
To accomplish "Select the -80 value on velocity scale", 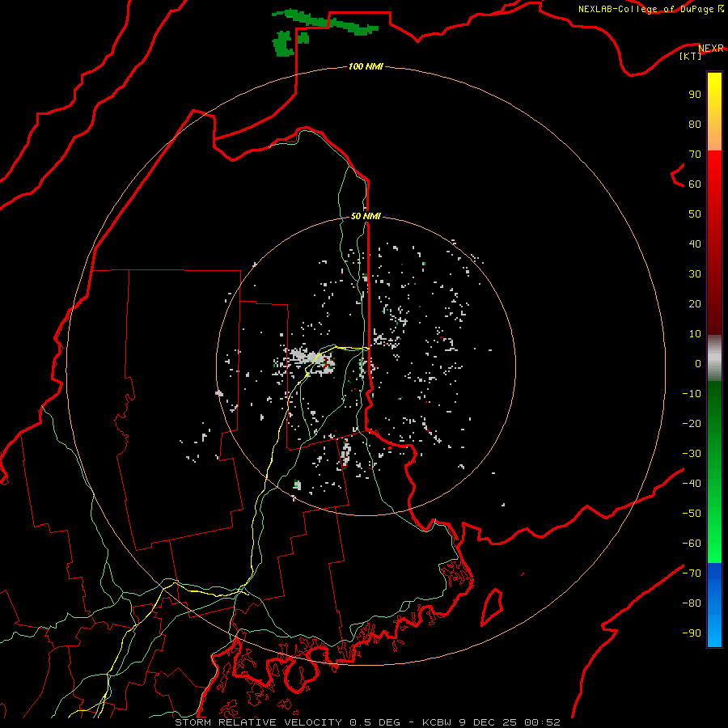I will click(x=692, y=603).
